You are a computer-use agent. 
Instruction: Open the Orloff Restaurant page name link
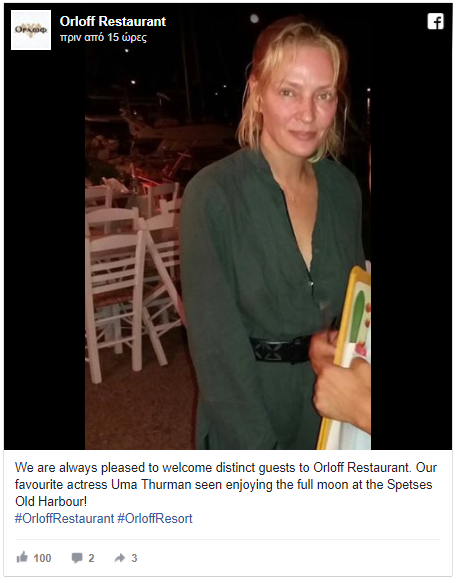coord(113,22)
